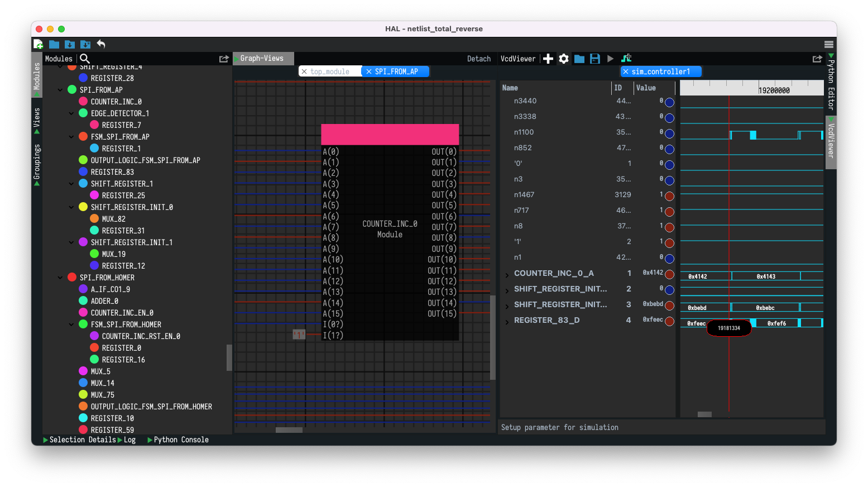Expand the COUNTER_INC_0_A waveform group

(x=507, y=274)
